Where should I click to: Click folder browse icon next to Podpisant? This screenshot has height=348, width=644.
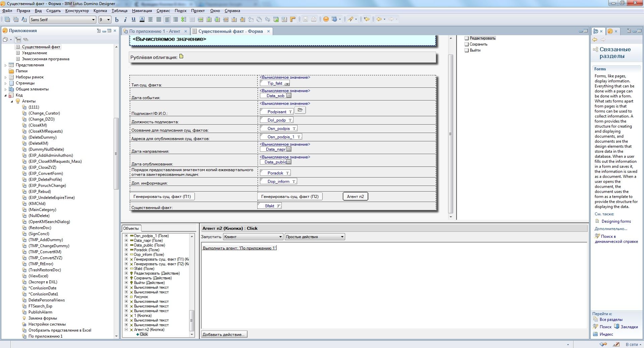300,110
